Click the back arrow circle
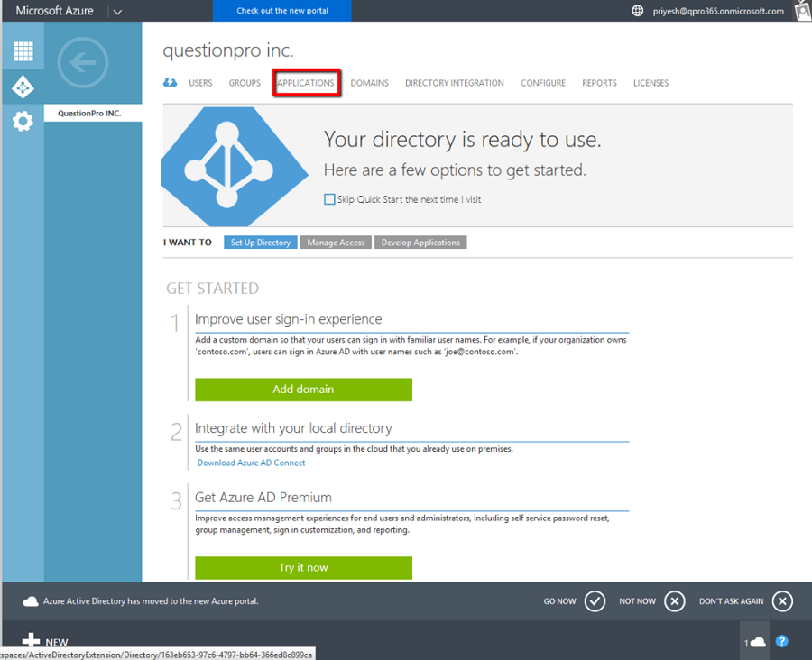812x660 pixels. point(82,63)
